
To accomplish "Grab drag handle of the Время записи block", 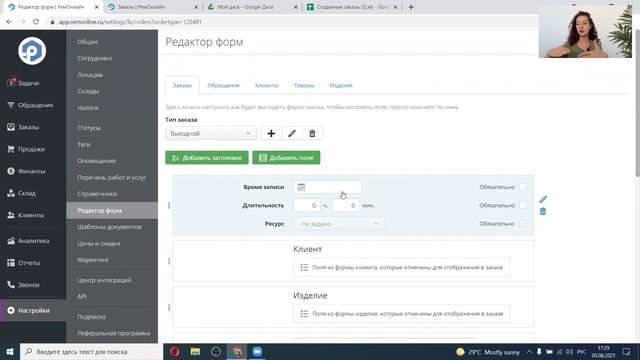I will tap(169, 205).
